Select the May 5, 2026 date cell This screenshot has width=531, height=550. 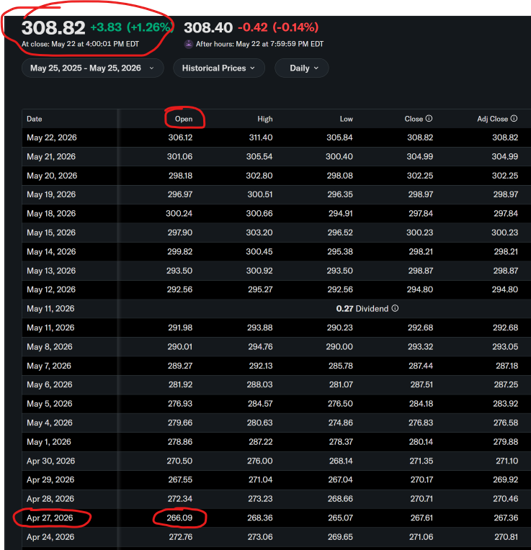(x=49, y=403)
